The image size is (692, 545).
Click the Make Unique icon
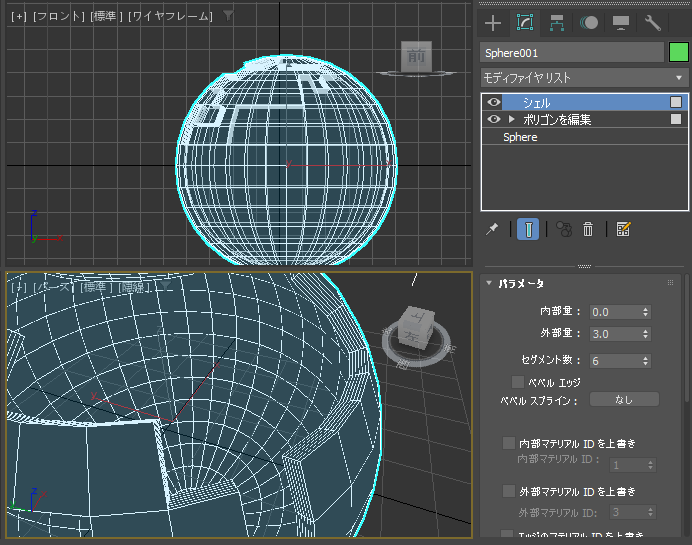point(564,229)
